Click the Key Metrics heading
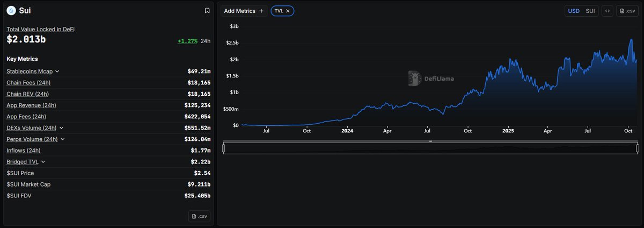This screenshot has width=644, height=228. pos(22,59)
